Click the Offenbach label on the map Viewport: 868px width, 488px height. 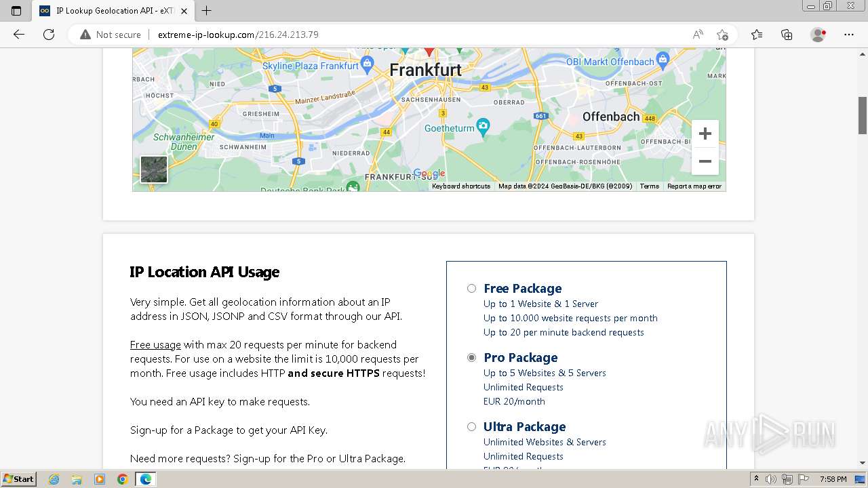point(611,117)
